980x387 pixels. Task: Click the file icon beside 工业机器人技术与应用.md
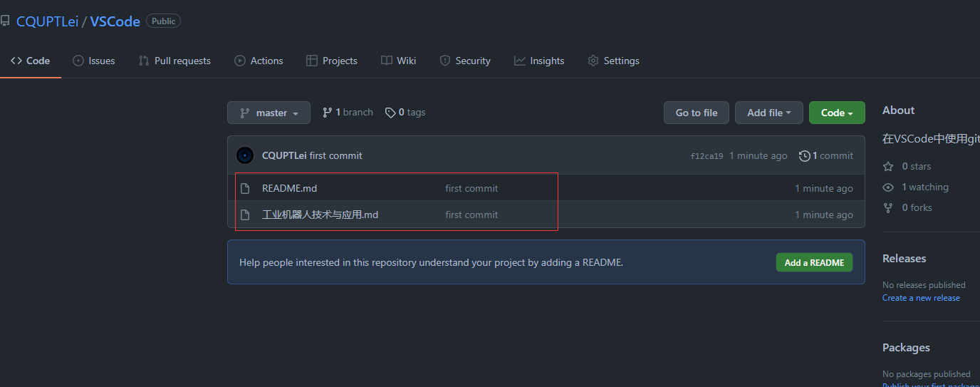click(245, 215)
